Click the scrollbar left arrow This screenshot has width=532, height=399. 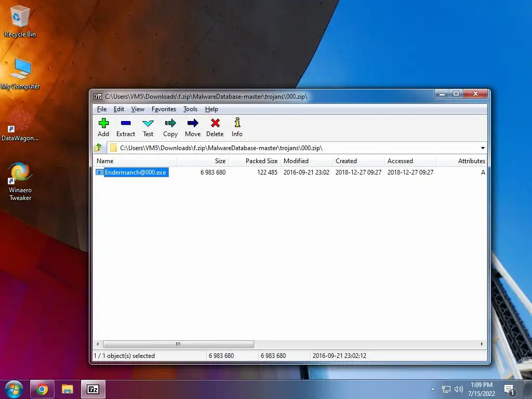click(98, 344)
